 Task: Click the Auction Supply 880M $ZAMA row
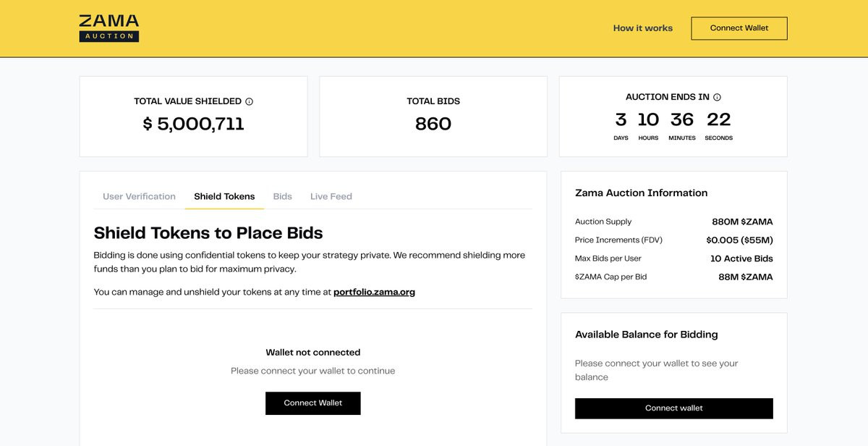click(x=674, y=222)
